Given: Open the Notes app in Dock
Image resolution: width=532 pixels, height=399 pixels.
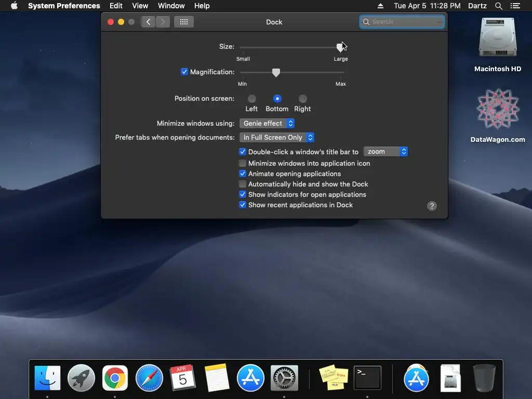Looking at the screenshot, I should point(217,378).
